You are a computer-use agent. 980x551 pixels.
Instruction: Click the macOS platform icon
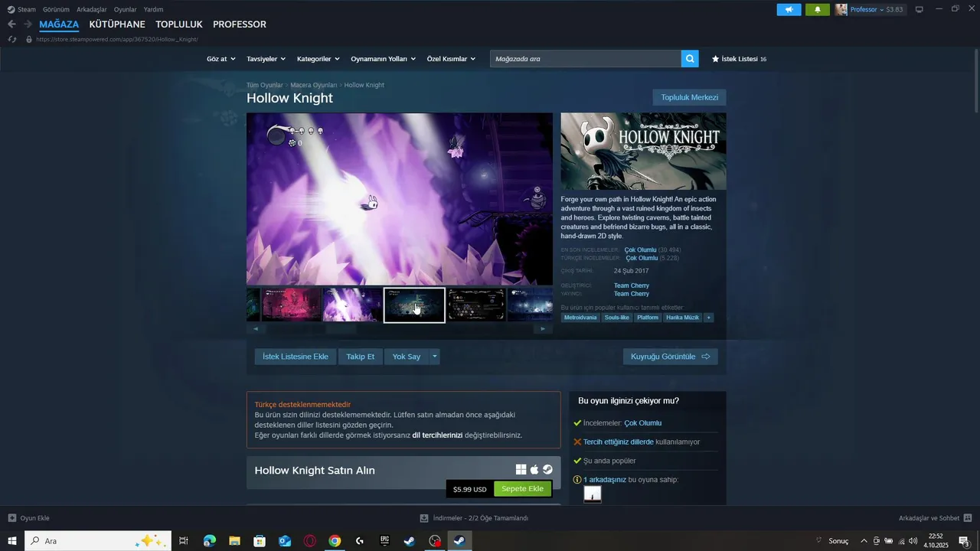[534, 470]
